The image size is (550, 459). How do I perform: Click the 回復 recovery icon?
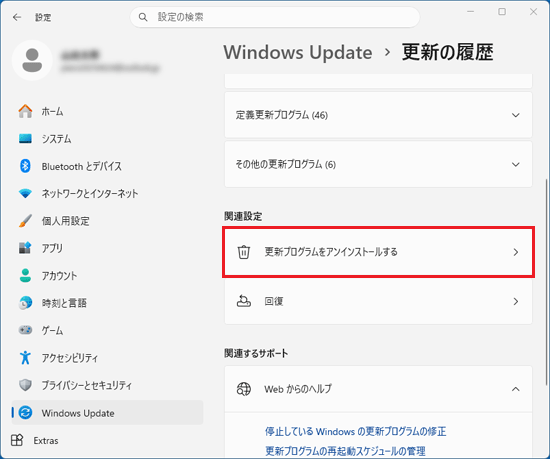pos(243,301)
